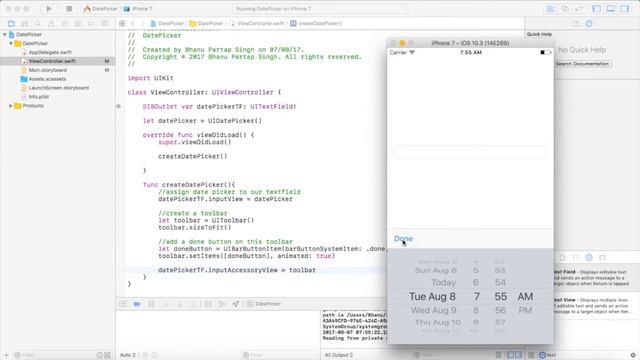The height and width of the screenshot is (360, 640).
Task: Click the Debug View Hierarchy icon
Action: 208,304
